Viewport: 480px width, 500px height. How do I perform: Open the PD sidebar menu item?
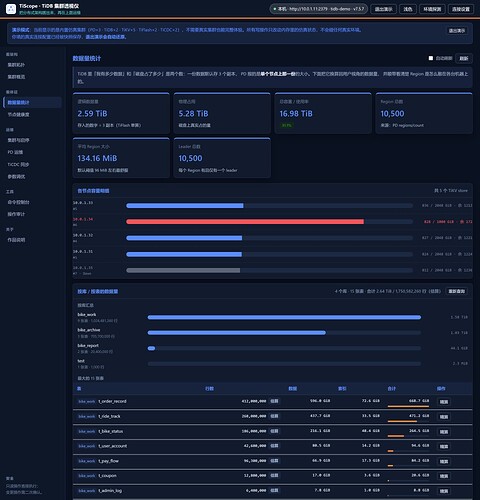[32, 152]
